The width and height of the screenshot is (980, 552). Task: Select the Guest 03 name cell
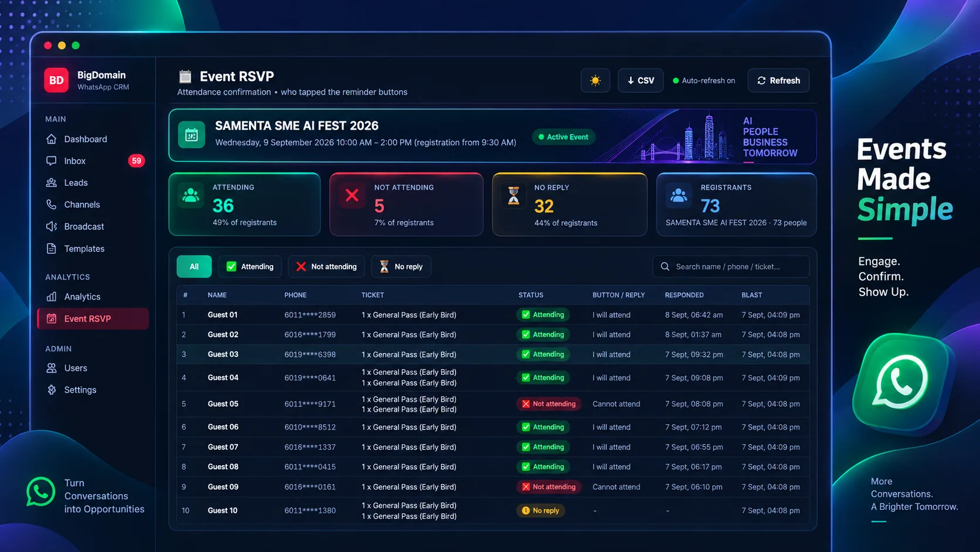pos(223,354)
